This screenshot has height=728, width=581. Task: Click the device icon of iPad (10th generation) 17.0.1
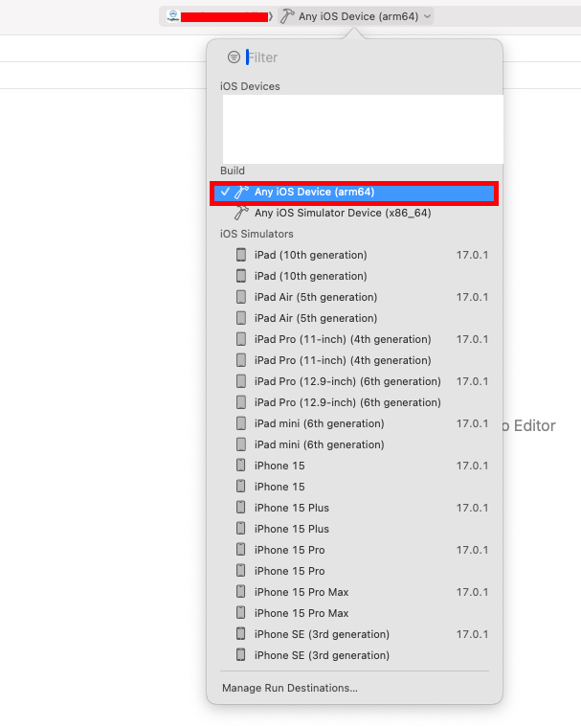coord(241,255)
